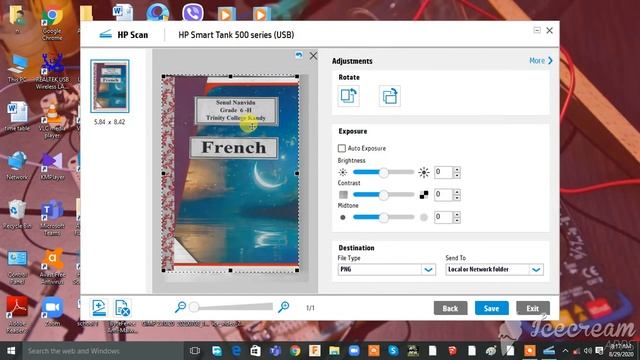Click the zoom out magnifier icon
Screen dimensions: 640x360
[180, 307]
